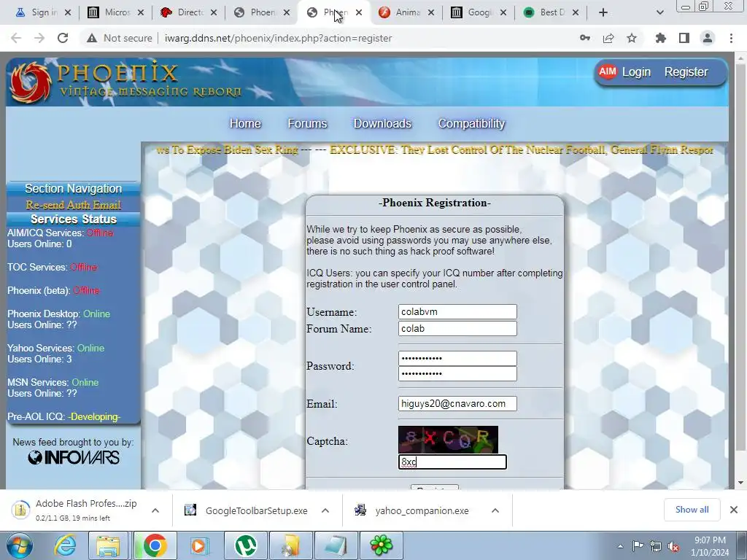
Task: Open uTorrent from the taskbar
Action: coord(245,545)
